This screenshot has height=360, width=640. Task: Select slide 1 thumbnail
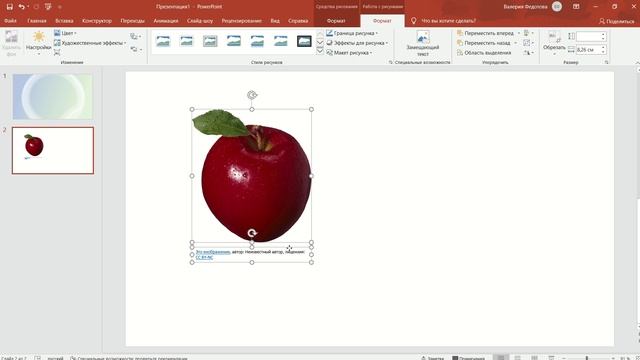click(53, 96)
